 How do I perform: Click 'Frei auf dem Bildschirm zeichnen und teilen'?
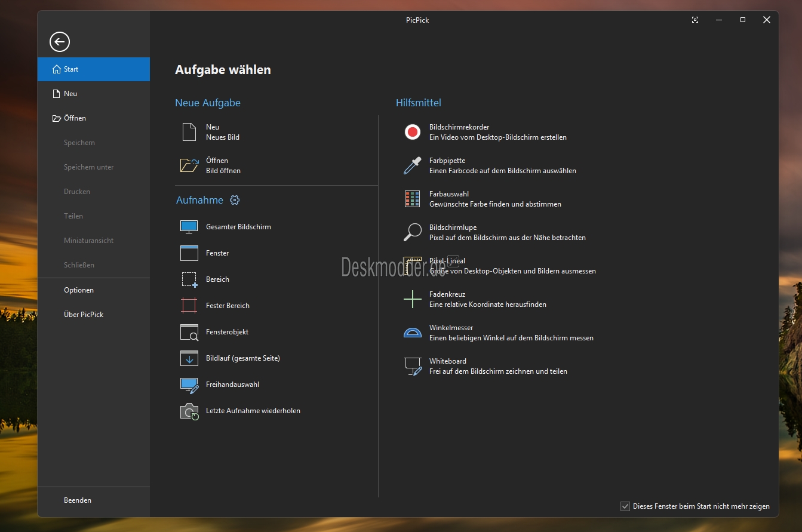(498, 371)
